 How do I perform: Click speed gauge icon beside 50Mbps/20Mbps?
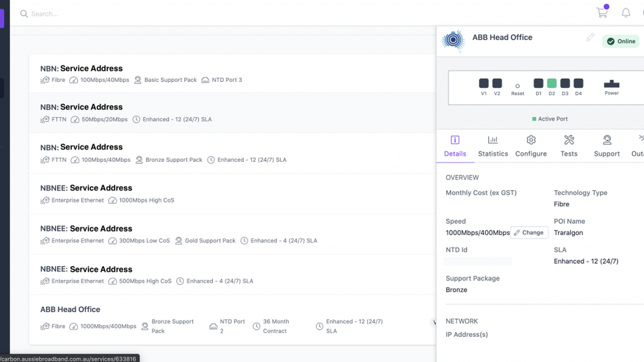[x=74, y=120]
